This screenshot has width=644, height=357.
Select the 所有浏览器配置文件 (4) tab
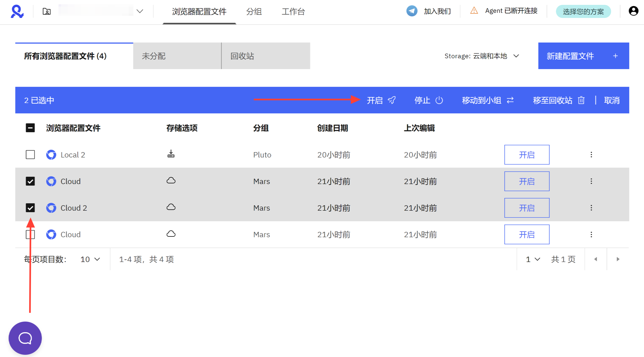74,56
